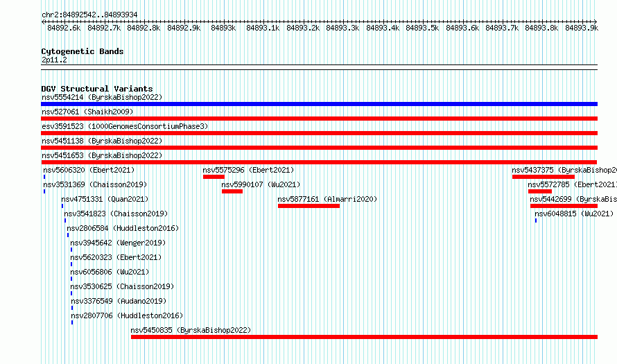Image resolution: width=617 pixels, height=364 pixels.
Task: Open the nsv5451138 (ByrskaBishop2022) label
Action: pos(102,141)
